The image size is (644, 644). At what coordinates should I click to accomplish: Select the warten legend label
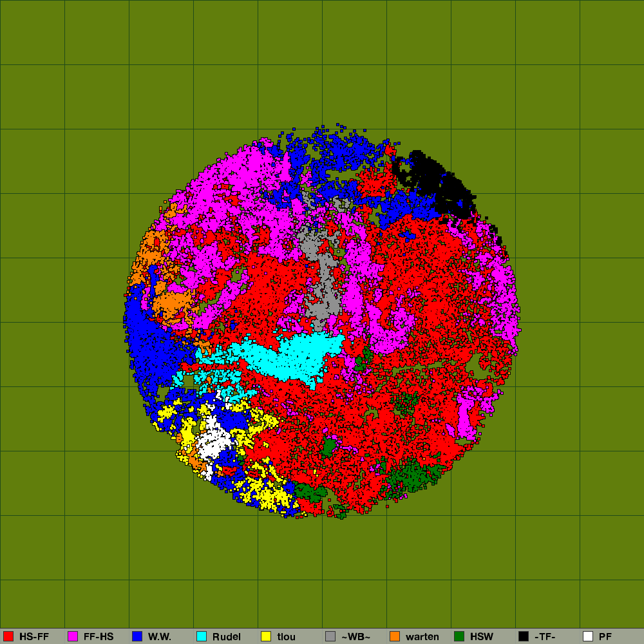pos(422,637)
